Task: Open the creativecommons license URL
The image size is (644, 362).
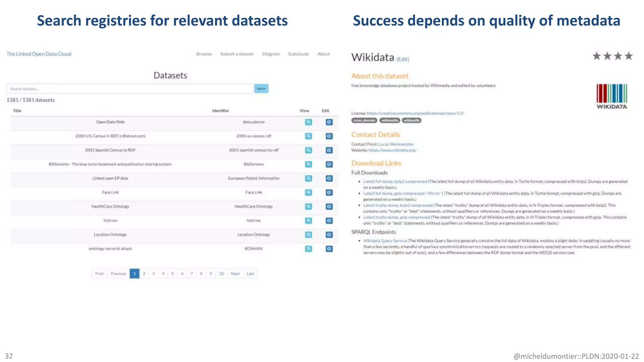Action: [x=415, y=113]
